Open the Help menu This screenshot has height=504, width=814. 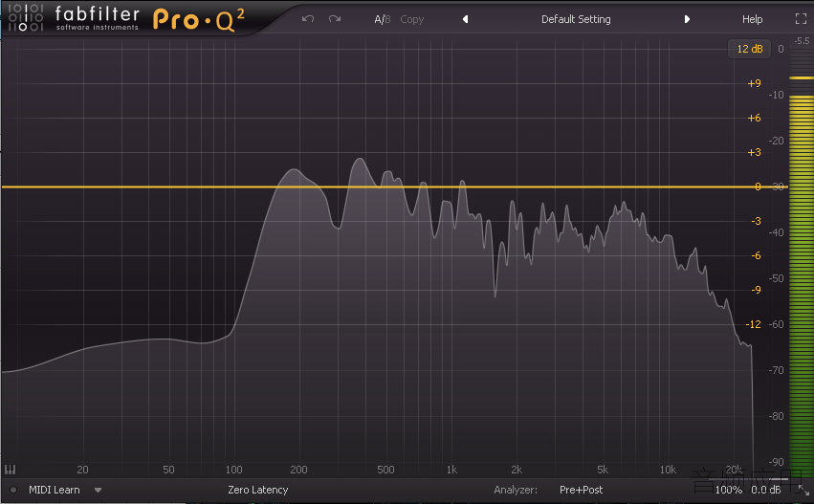[752, 19]
